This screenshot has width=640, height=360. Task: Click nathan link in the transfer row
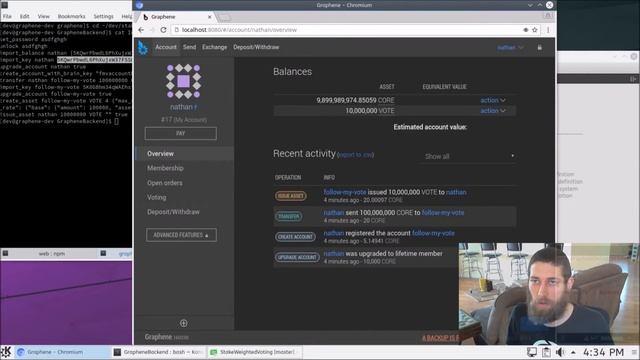(x=334, y=213)
